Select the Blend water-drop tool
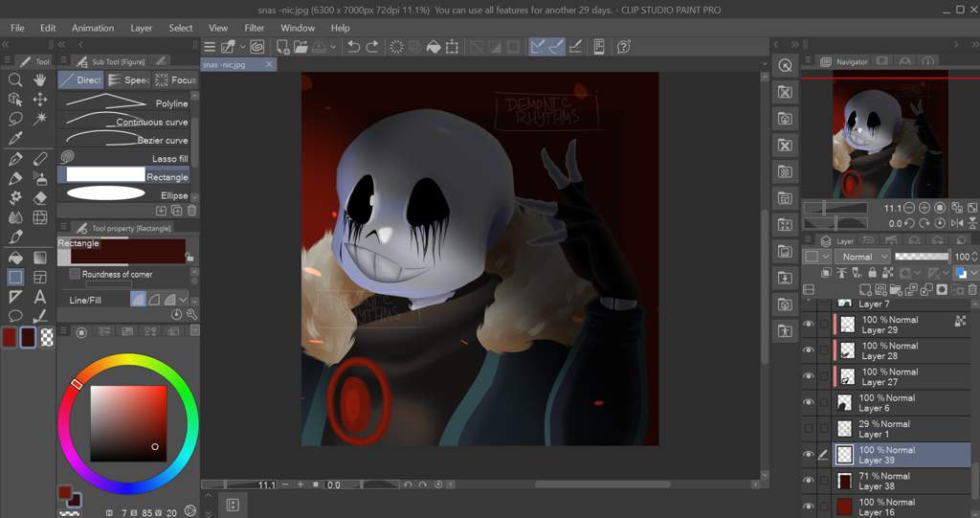Image resolution: width=980 pixels, height=518 pixels. click(15, 217)
